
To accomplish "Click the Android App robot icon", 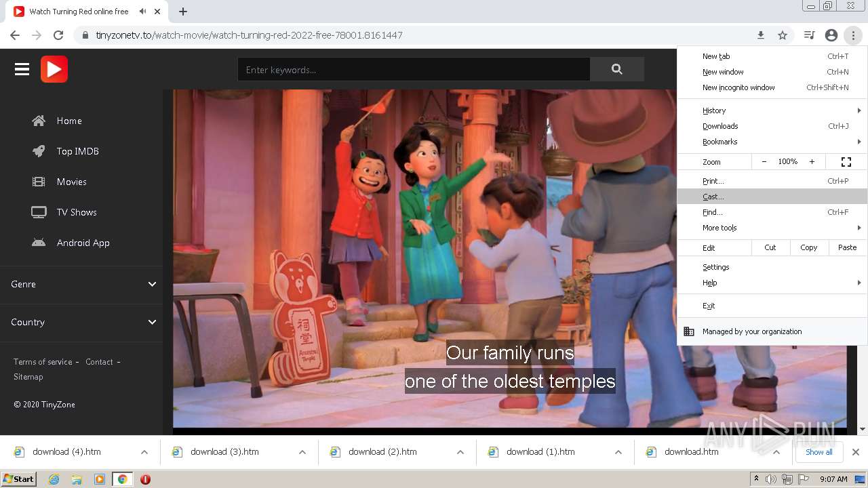I will click(x=39, y=243).
